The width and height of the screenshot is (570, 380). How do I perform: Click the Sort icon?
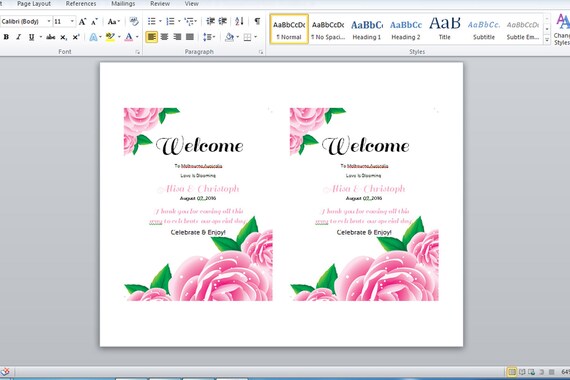click(x=239, y=21)
